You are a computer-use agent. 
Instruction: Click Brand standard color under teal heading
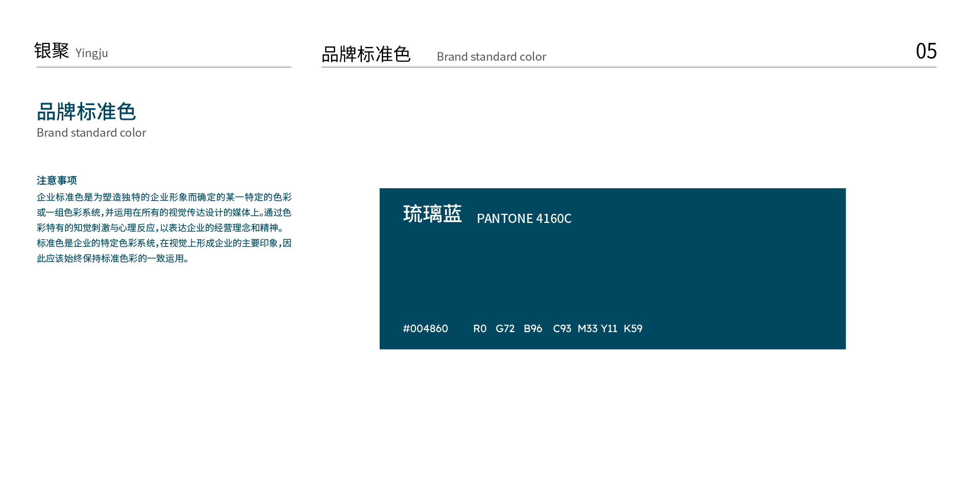point(91,133)
